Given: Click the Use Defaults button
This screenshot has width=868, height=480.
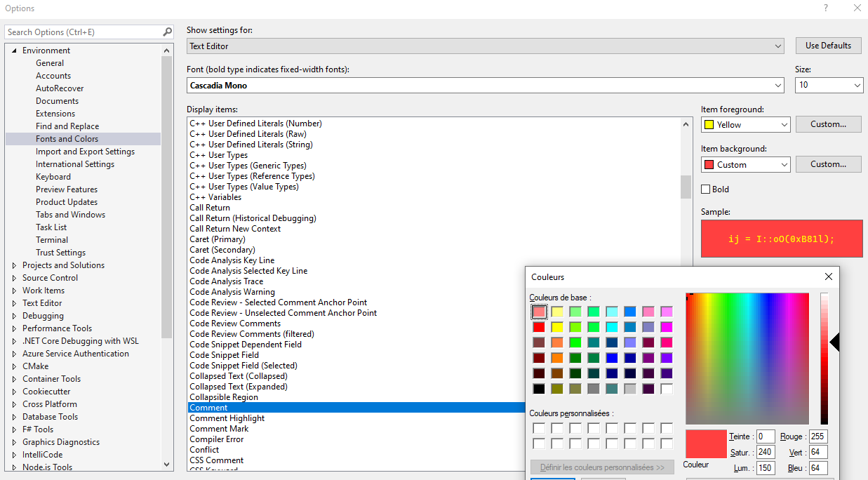Looking at the screenshot, I should [x=828, y=46].
